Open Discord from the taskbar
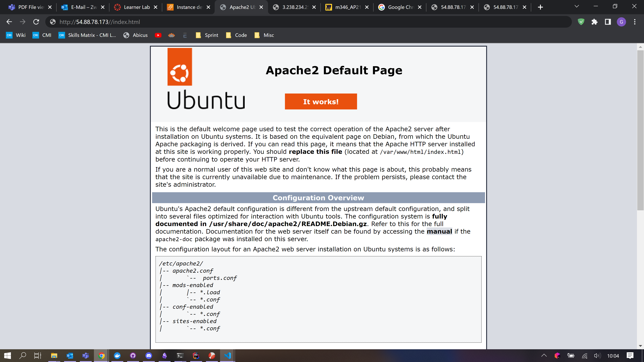 tap(149, 355)
